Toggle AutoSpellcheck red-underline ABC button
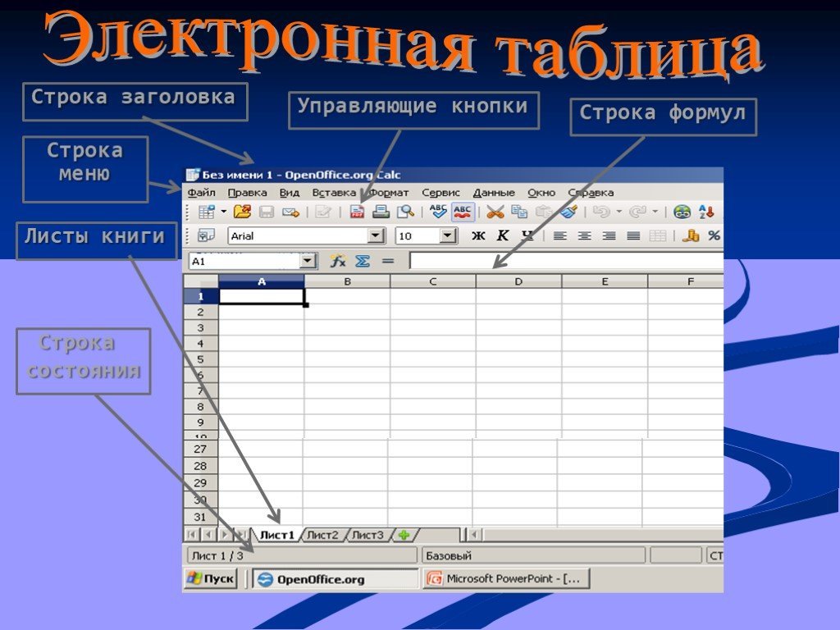 pos(463,212)
